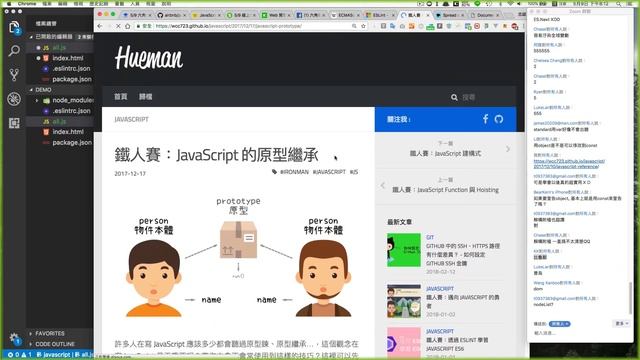This screenshot has height=360, width=640.
Task: Open all.js in the open editors list
Action: (61, 47)
